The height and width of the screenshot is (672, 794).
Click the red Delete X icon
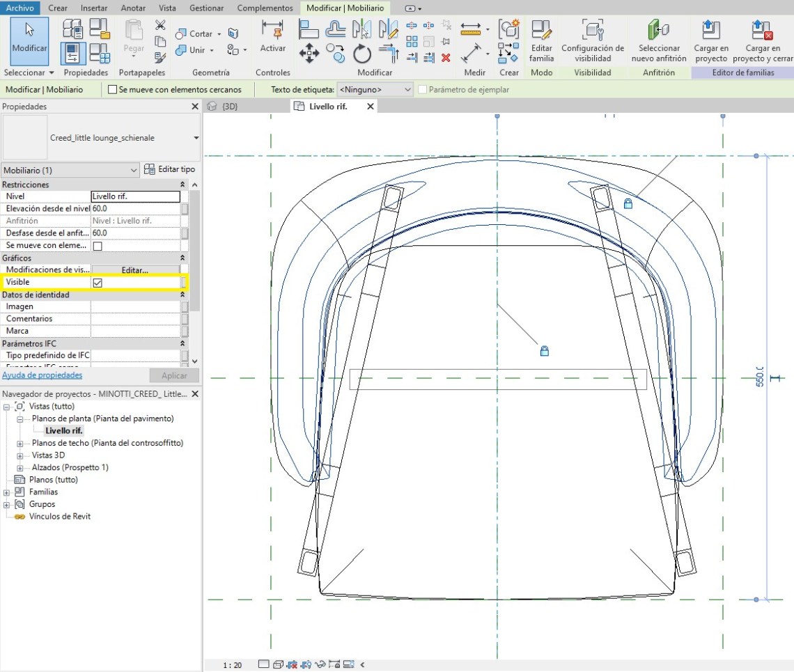[446, 58]
